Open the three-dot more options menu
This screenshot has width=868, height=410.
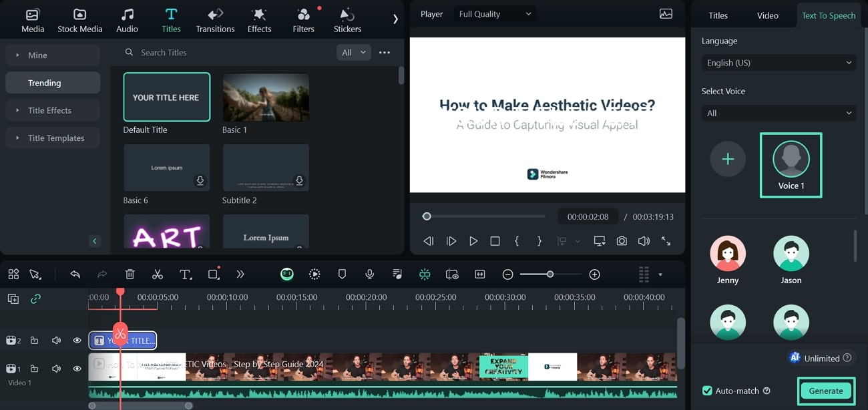click(385, 52)
